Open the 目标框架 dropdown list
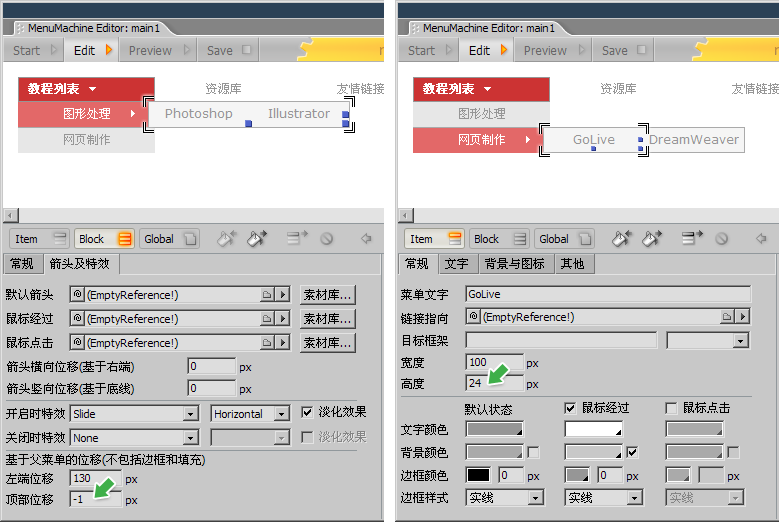Image resolution: width=779 pixels, height=522 pixels. (x=741, y=341)
